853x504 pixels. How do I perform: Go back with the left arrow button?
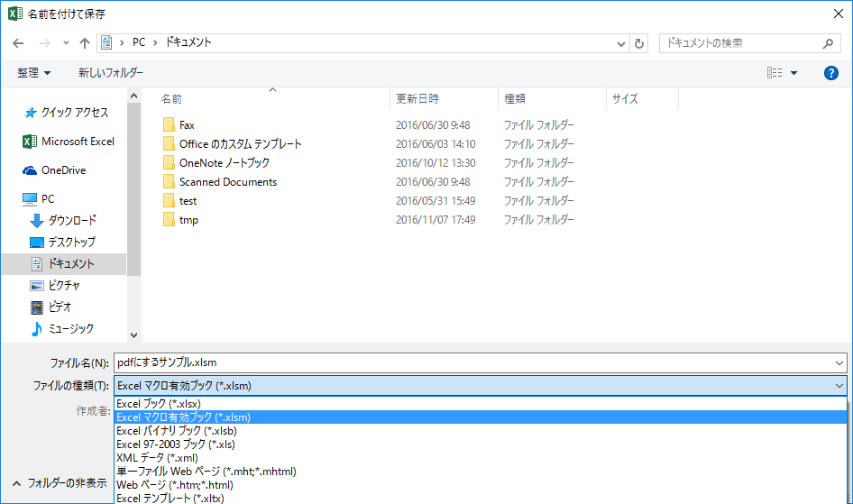(x=19, y=43)
